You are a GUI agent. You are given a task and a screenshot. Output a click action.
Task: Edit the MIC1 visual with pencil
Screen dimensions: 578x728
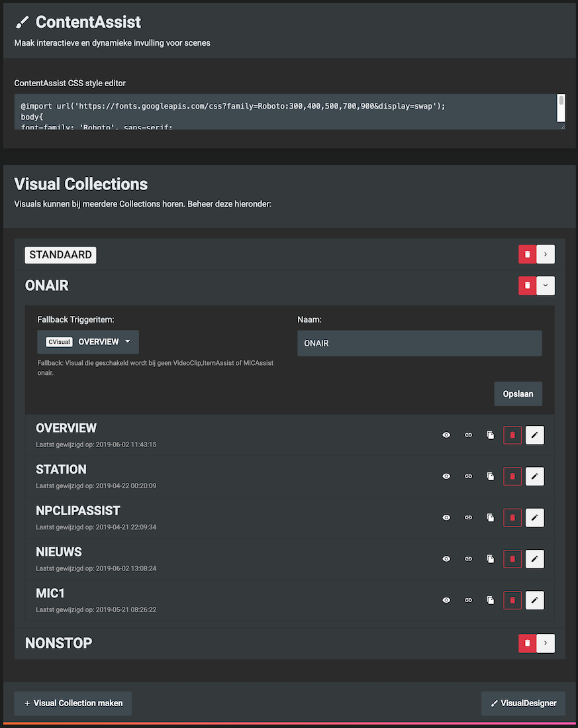535,600
